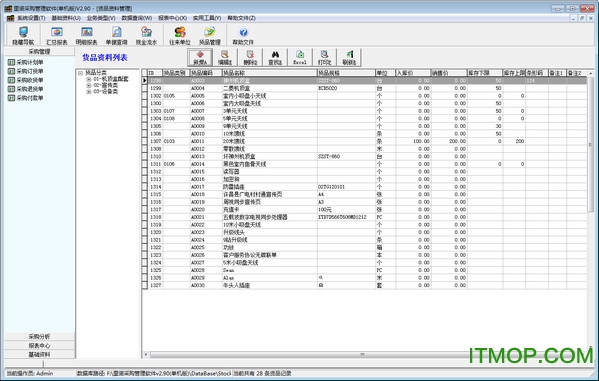Viewport: 599px width, 381px height.
Task: Click the 入库价 column header
Action: pyautogui.click(x=413, y=73)
